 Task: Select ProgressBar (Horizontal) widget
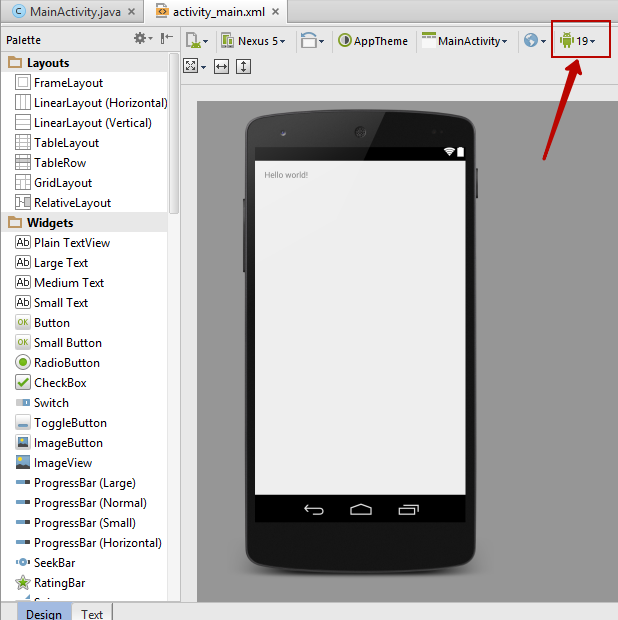click(x=85, y=543)
